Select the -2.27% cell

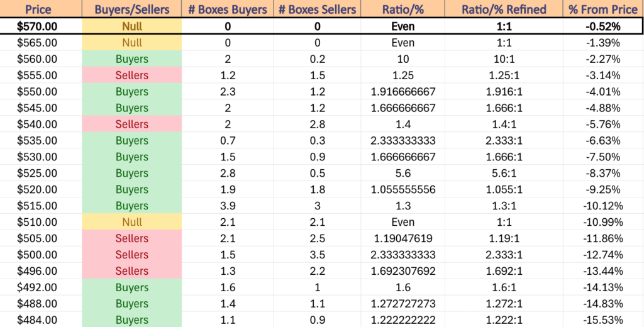click(603, 59)
